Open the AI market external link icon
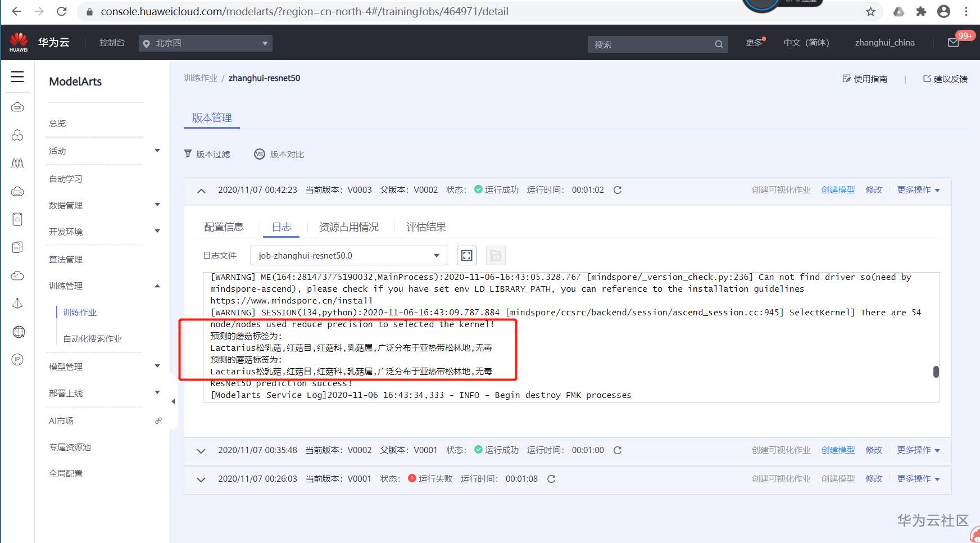This screenshot has width=980, height=543. coord(158,420)
